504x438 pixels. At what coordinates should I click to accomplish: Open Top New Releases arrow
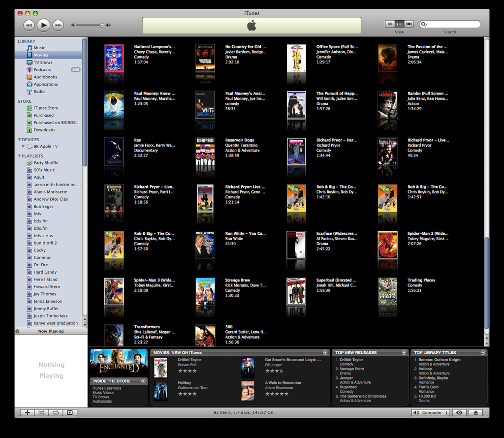(x=404, y=353)
